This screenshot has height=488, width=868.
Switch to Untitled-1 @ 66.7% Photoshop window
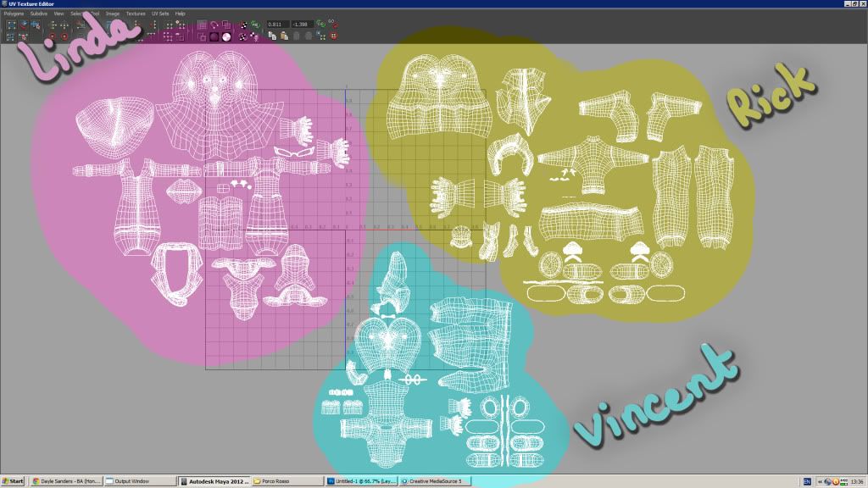click(x=361, y=481)
